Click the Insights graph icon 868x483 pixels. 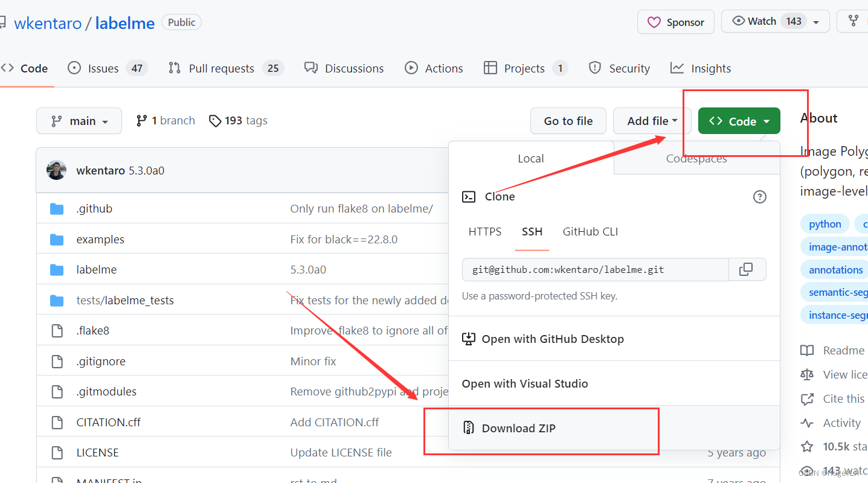point(677,68)
